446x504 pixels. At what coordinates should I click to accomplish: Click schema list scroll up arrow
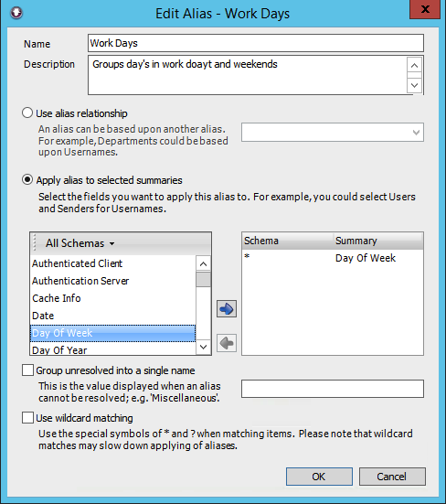pyautogui.click(x=203, y=264)
